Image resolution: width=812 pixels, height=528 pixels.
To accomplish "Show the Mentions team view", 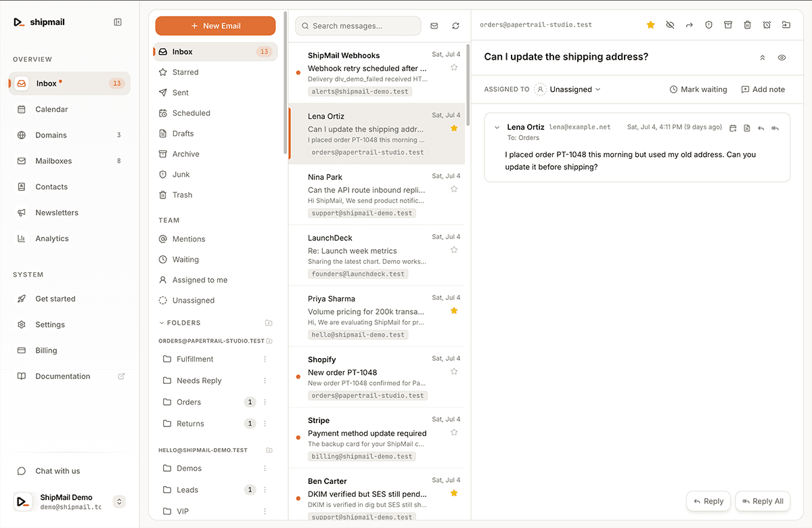I will (x=215, y=239).
